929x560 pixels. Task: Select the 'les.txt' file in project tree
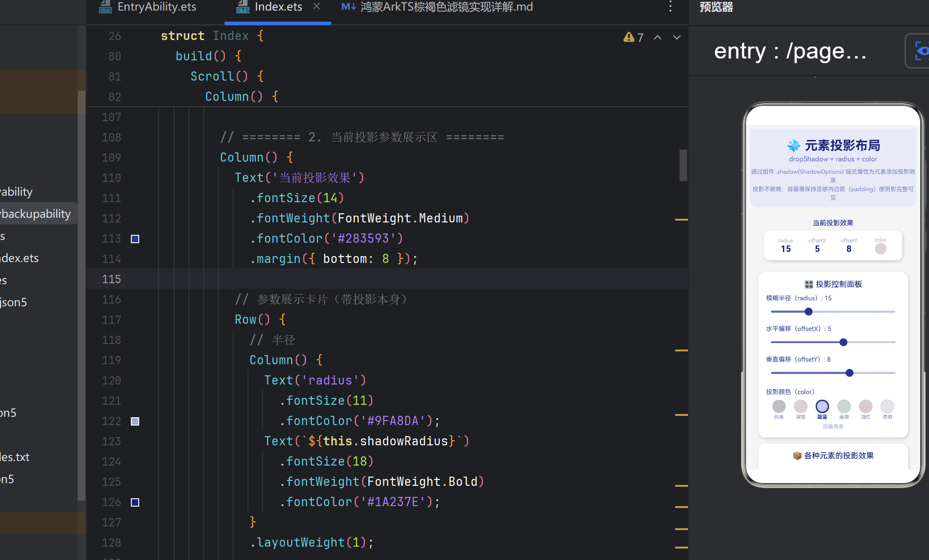pos(15,457)
